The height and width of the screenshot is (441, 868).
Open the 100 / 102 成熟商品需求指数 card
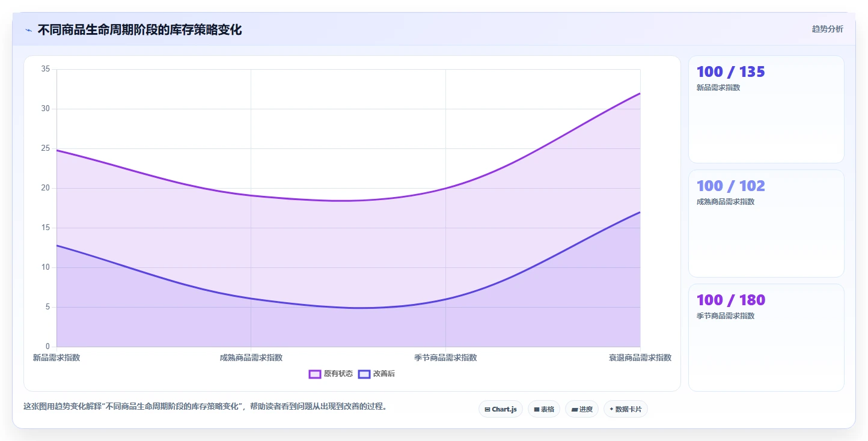766,224
